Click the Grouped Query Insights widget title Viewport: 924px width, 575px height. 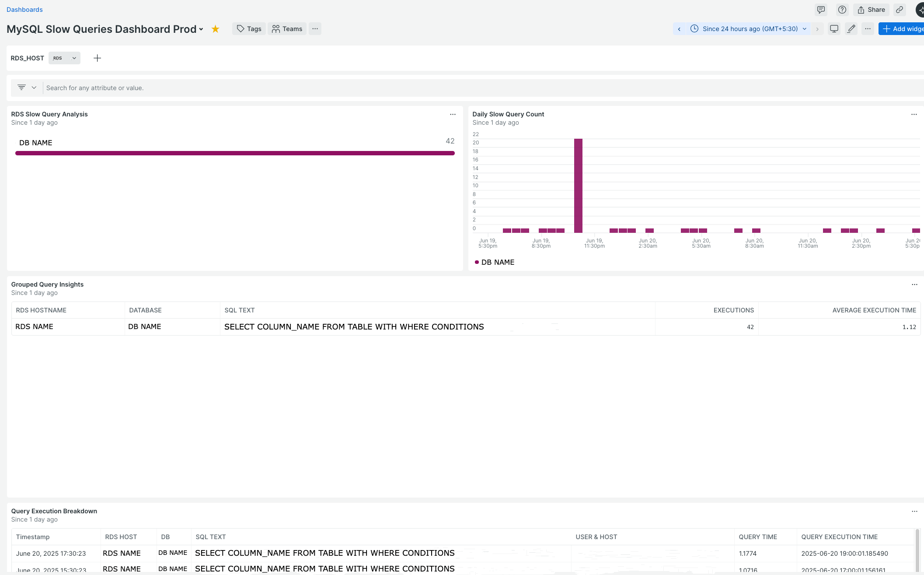[x=47, y=284]
